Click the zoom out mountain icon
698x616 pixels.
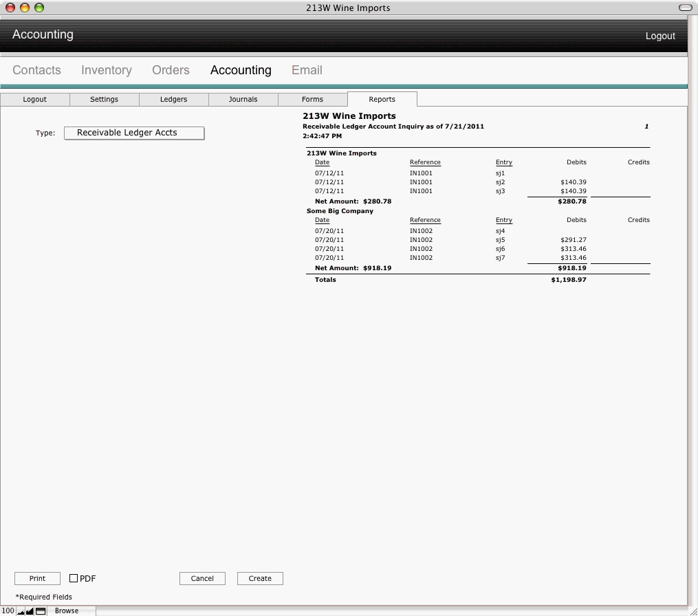pos(21,611)
